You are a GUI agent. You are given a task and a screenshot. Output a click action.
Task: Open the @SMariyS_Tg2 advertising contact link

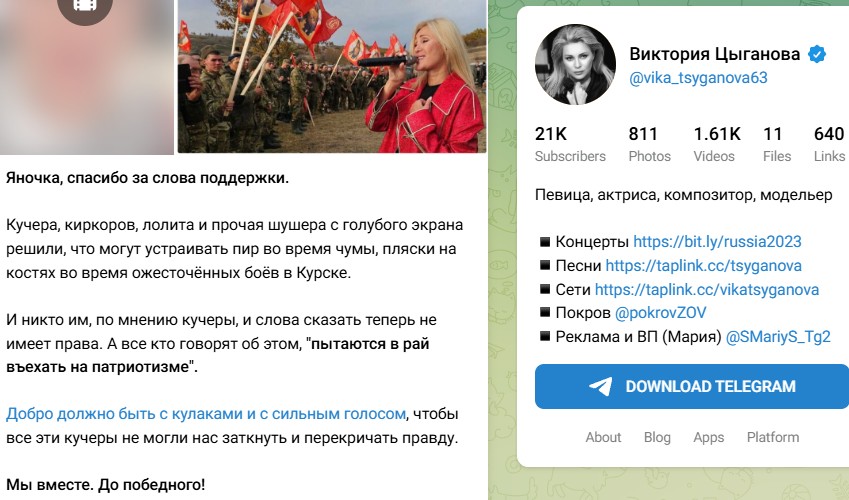coord(778,336)
